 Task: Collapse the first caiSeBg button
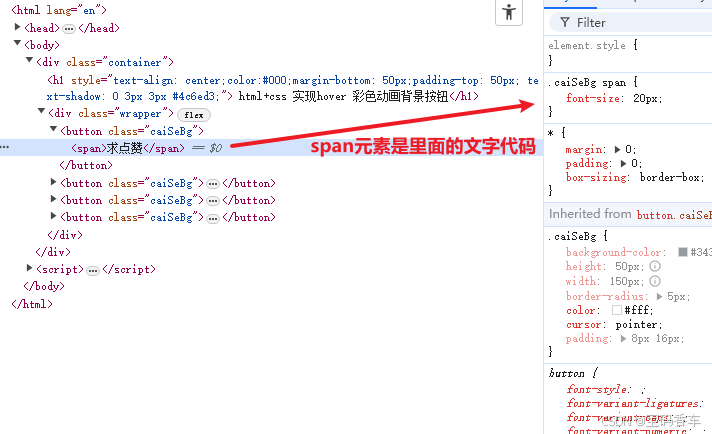pos(53,129)
